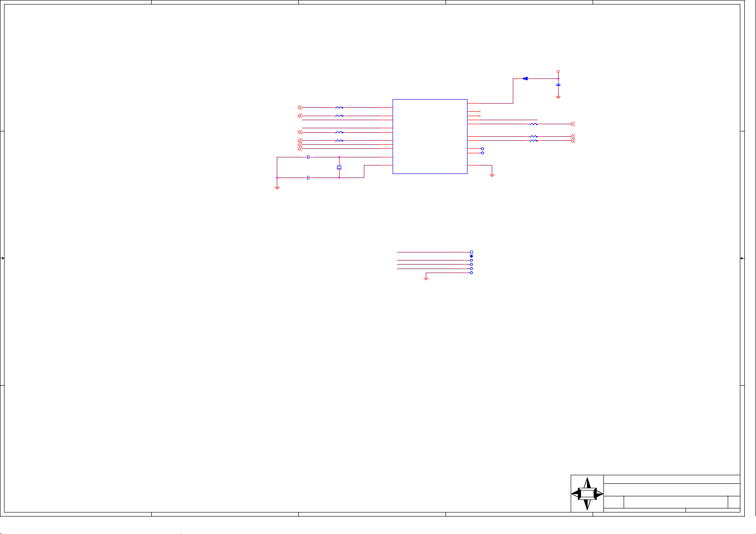Select the crystal oscillator symbol
The height and width of the screenshot is (534, 756).
tap(339, 168)
